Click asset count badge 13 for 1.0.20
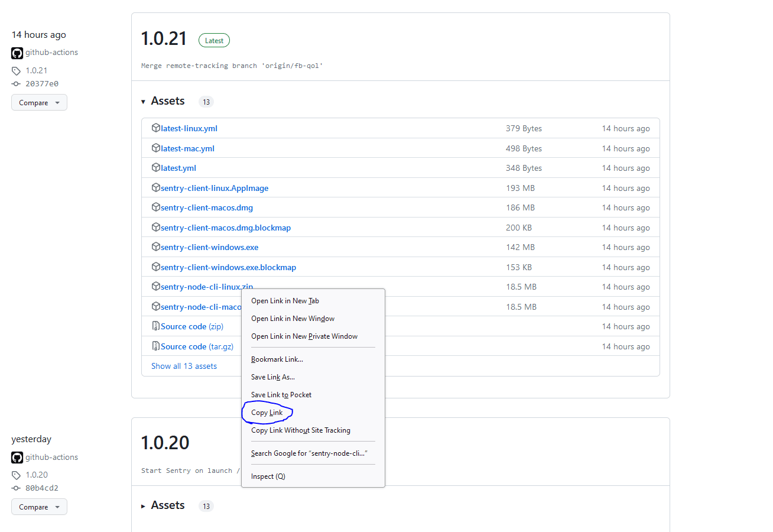The width and height of the screenshot is (773, 532). [206, 506]
